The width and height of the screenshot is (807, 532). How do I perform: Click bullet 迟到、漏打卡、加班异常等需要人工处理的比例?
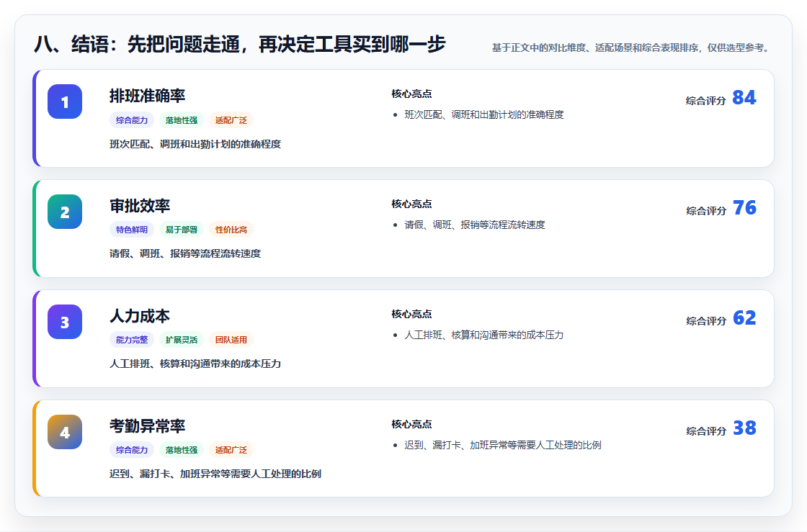503,445
